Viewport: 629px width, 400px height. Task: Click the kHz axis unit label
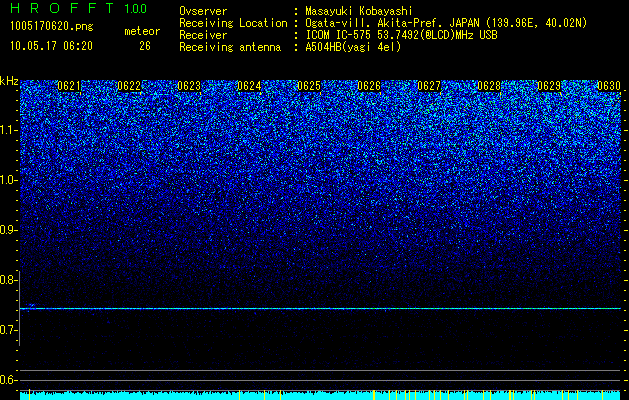coord(9,81)
